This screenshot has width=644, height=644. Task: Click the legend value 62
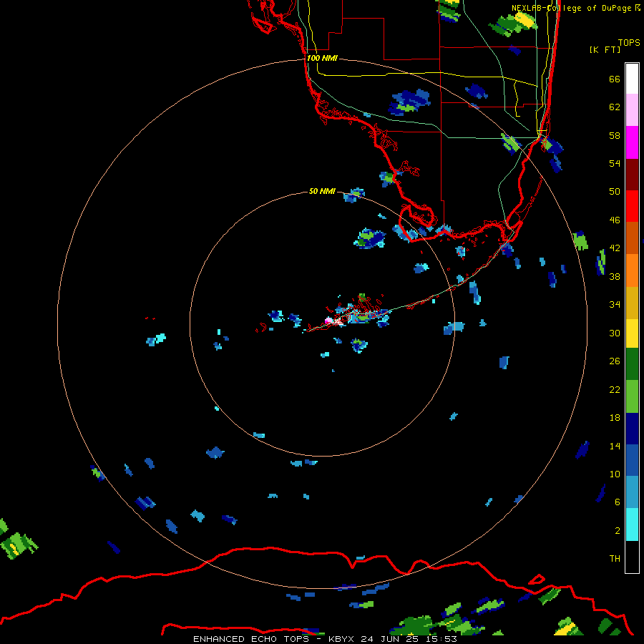615,107
